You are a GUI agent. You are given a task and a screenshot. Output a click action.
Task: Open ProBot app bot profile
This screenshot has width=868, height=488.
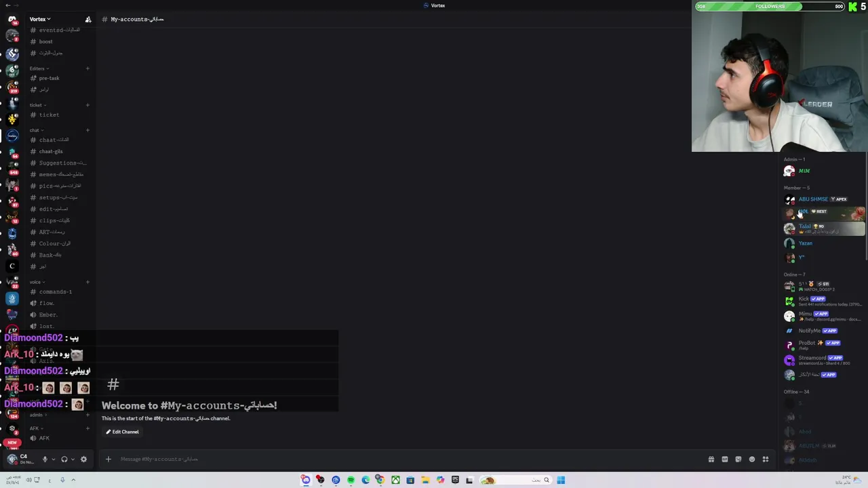coord(823,345)
